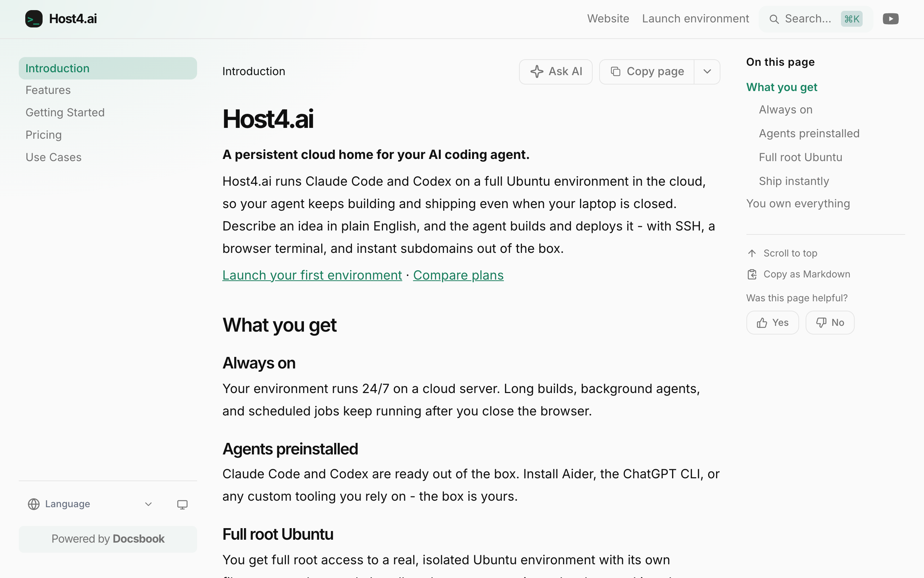The height and width of the screenshot is (578, 924).
Task: Click the Host4.ai brand name in header
Action: [73, 19]
